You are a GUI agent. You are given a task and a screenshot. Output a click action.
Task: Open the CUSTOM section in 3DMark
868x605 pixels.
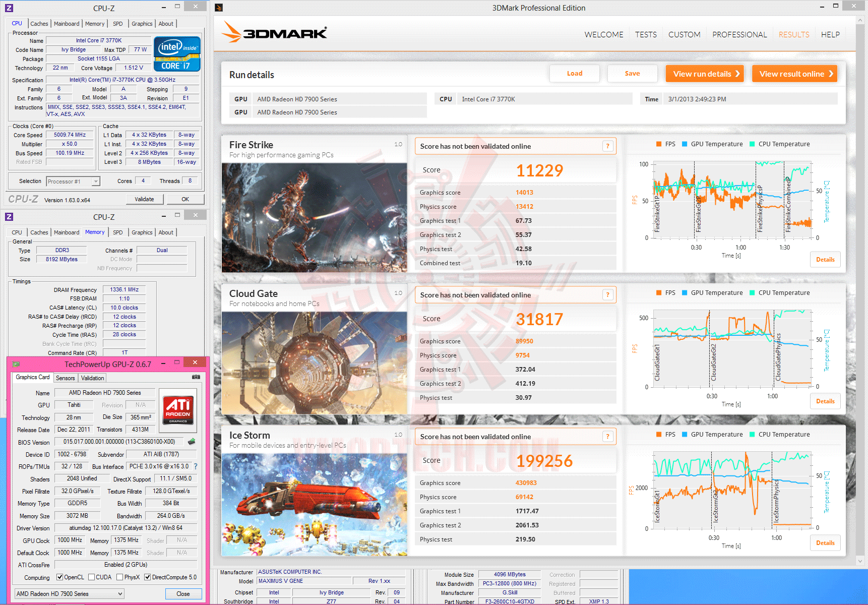click(684, 35)
